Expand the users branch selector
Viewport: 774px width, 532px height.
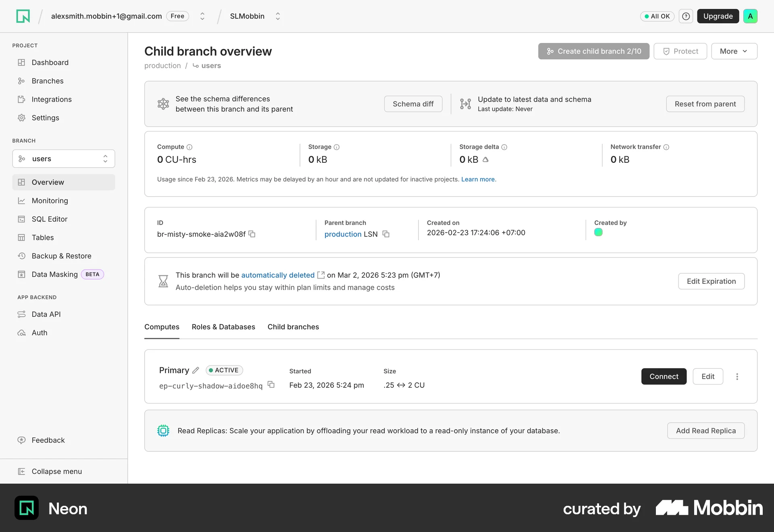pos(64,159)
